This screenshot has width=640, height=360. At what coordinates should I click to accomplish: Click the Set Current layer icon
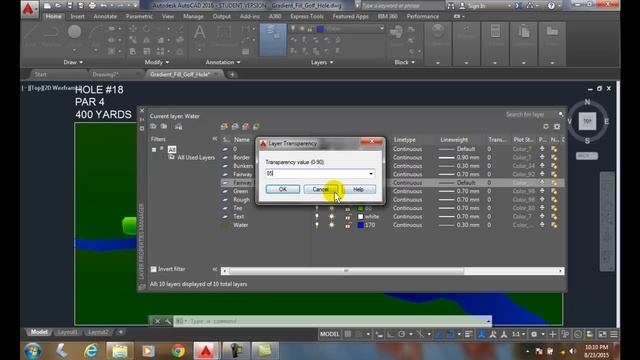(x=256, y=127)
